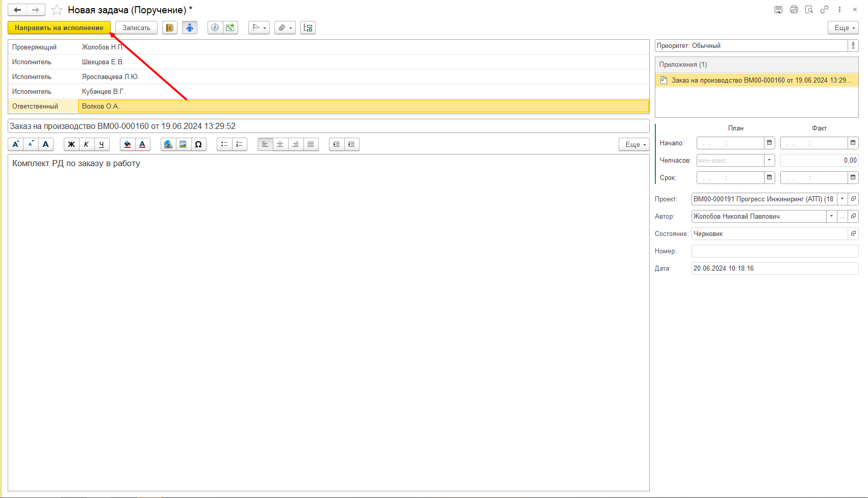Click Приоритет exclamation mark button
This screenshot has height=498, width=868.
pyautogui.click(x=853, y=45)
